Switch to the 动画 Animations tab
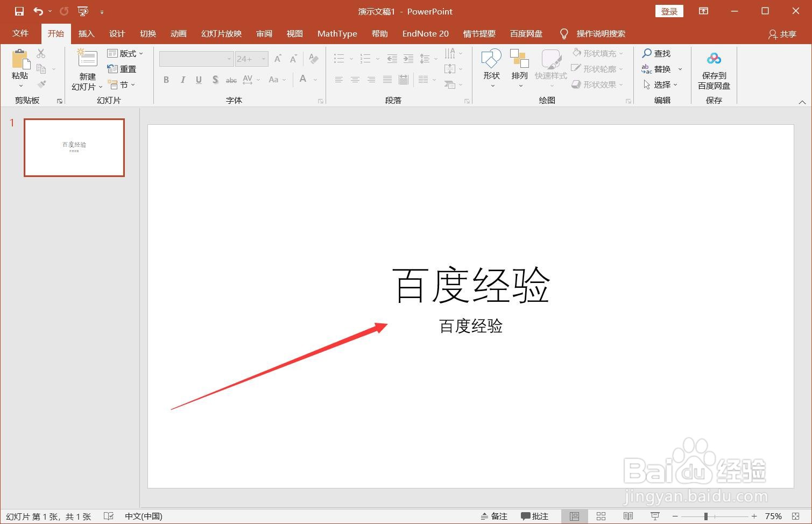This screenshot has width=812, height=524. click(x=178, y=33)
